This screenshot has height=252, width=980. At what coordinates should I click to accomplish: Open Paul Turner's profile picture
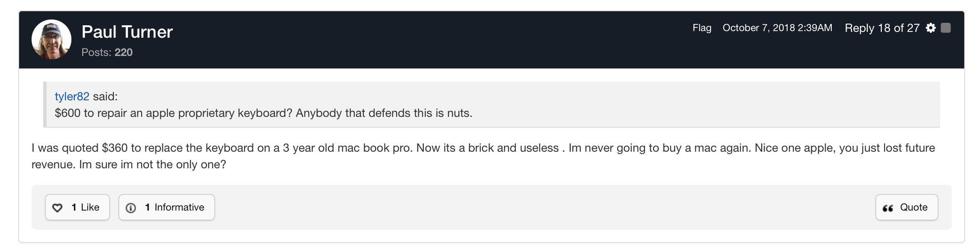pos(51,39)
